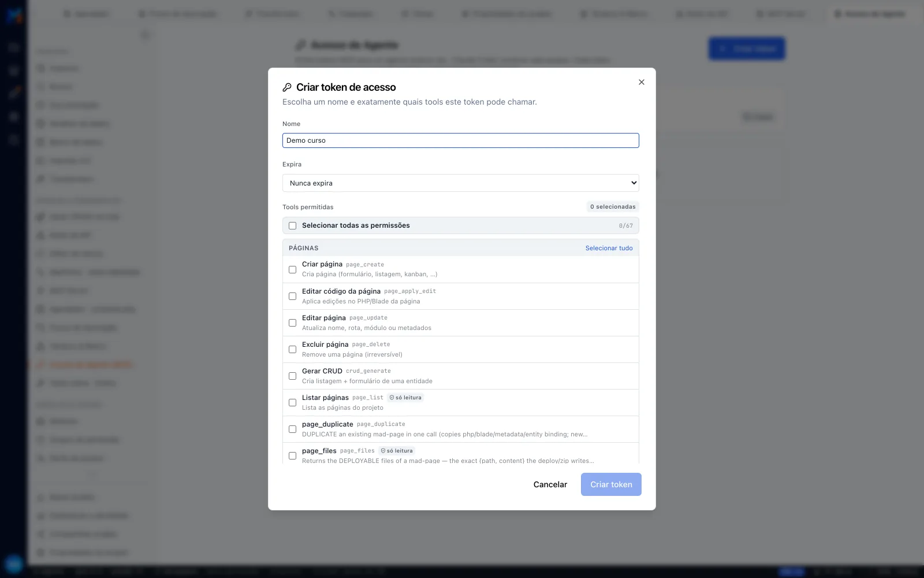Check the page_duplicate tool checkbox
The image size is (924, 578).
(x=292, y=429)
